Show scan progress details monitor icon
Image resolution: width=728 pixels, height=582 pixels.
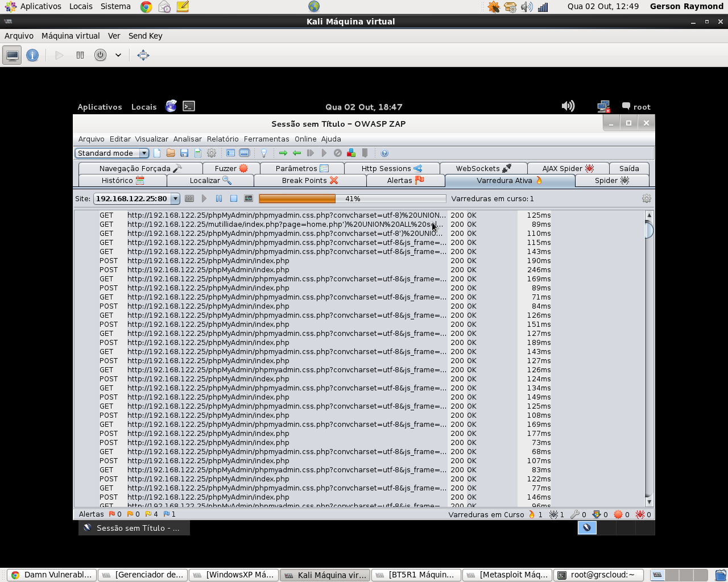click(x=249, y=198)
